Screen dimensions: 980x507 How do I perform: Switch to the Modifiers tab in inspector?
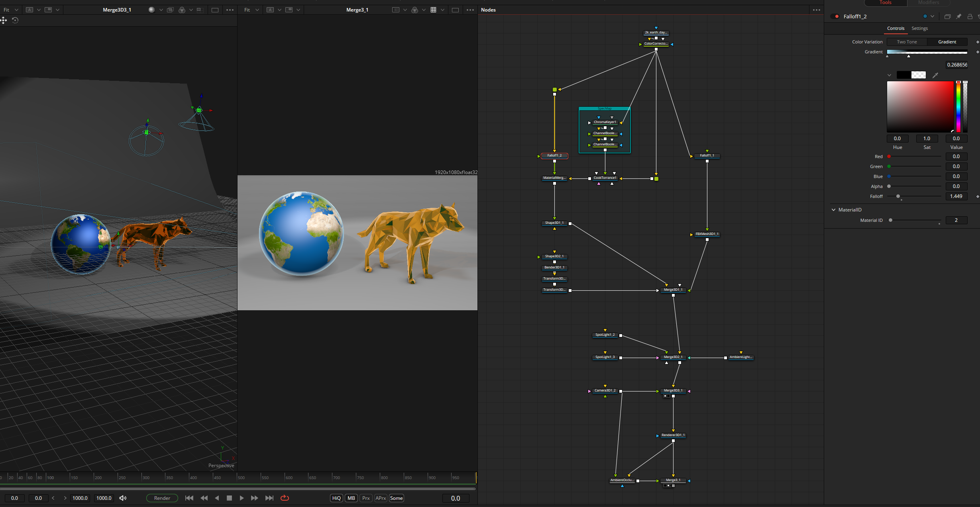tap(928, 2)
